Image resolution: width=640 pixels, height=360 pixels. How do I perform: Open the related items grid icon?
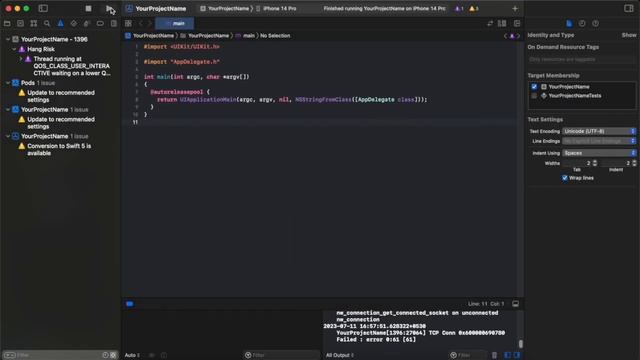[128, 24]
